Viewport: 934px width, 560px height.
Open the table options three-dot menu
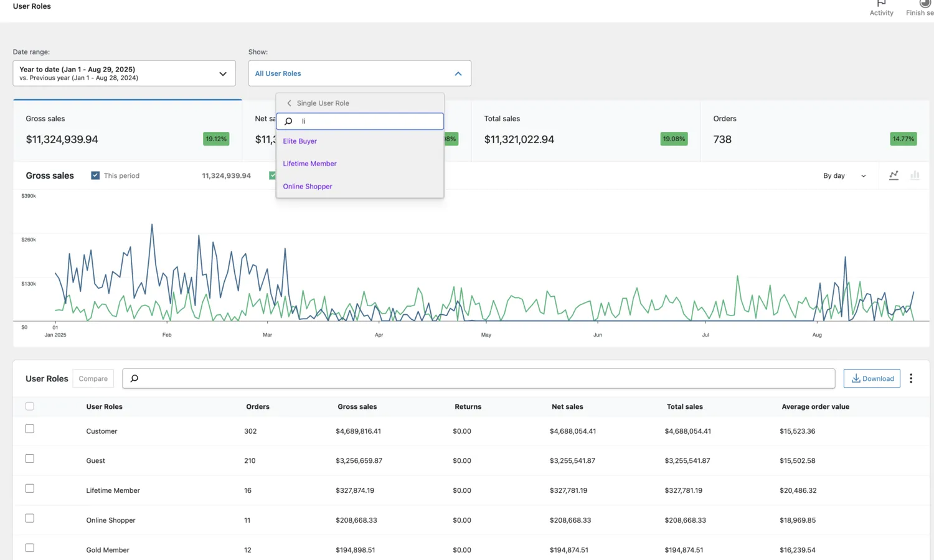(910, 378)
